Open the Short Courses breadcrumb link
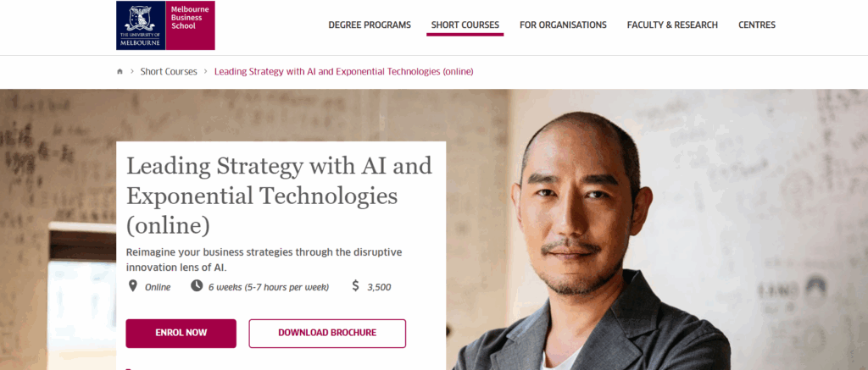This screenshot has height=370, width=868. [x=169, y=71]
